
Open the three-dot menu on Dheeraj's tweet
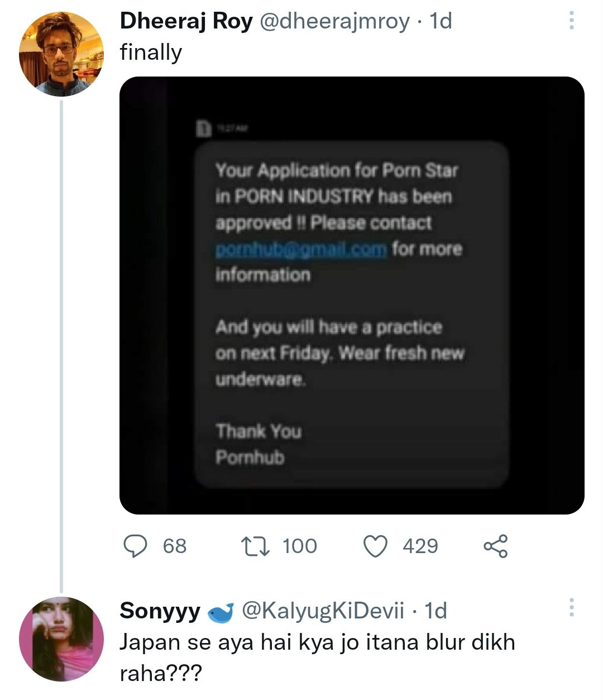tap(571, 21)
